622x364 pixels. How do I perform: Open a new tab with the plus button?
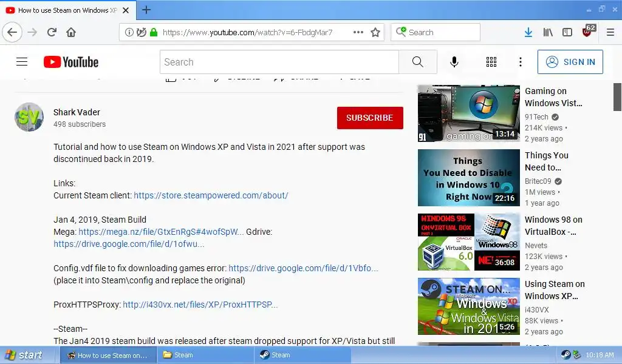tap(146, 10)
